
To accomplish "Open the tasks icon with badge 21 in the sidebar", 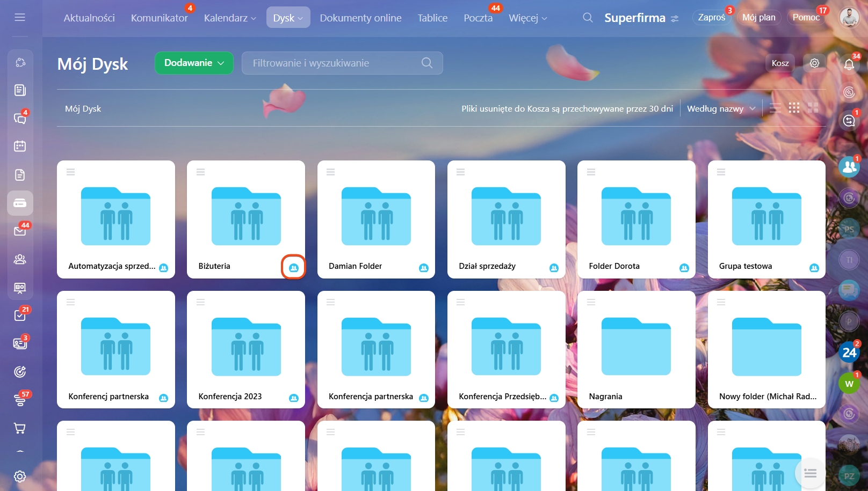I will pyautogui.click(x=20, y=316).
